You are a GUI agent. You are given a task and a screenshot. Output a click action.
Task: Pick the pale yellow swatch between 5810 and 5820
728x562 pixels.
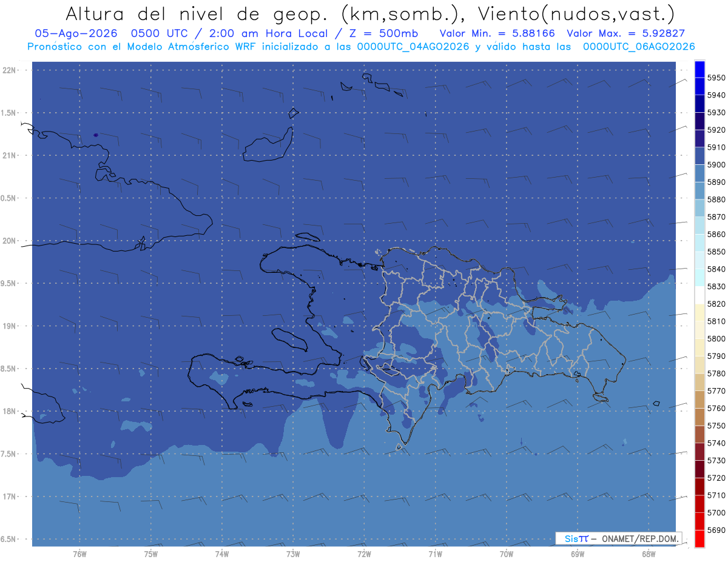[x=699, y=313]
